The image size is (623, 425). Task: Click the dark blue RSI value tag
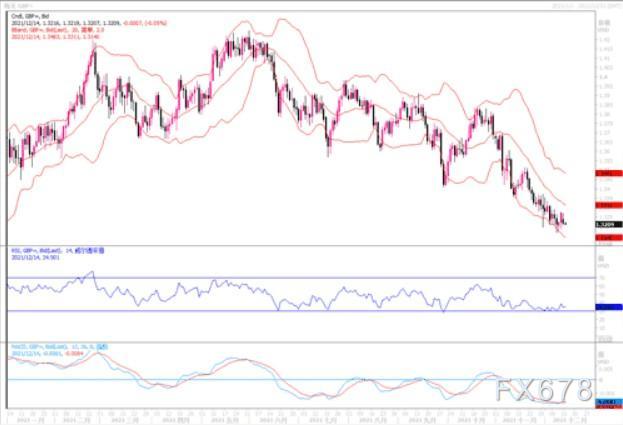608,307
